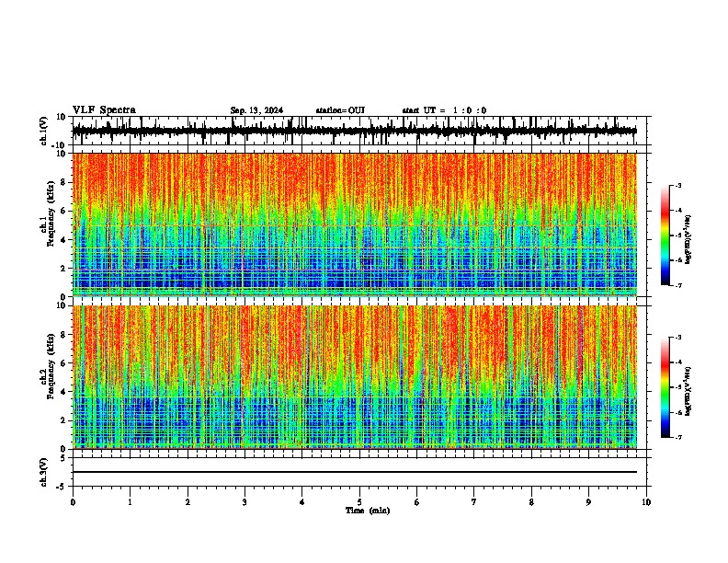
Task: Click the ch.1 voltage waveform trace
Action: point(355,131)
